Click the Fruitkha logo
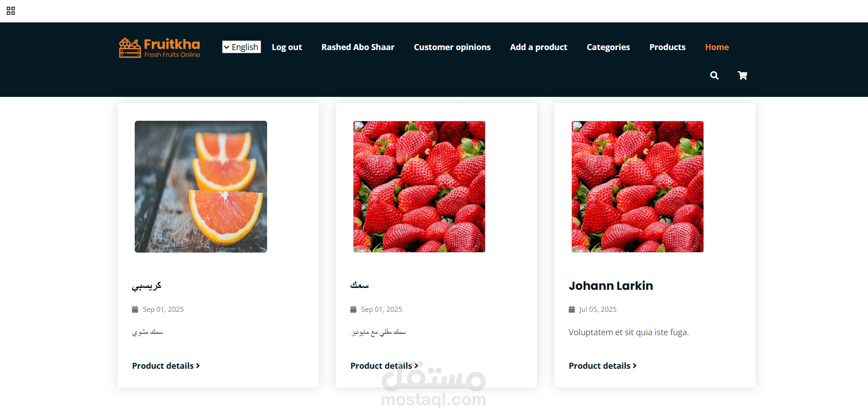The height and width of the screenshot is (417, 868). tap(160, 48)
